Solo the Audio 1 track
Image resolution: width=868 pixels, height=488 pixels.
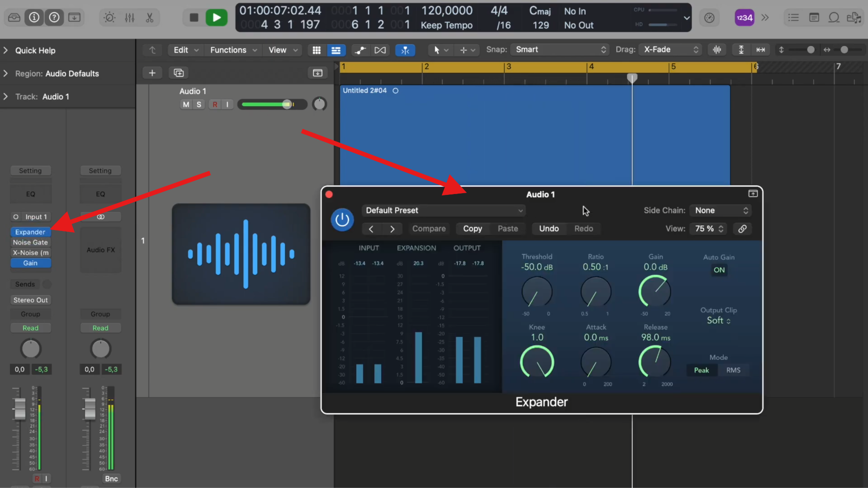tap(198, 104)
